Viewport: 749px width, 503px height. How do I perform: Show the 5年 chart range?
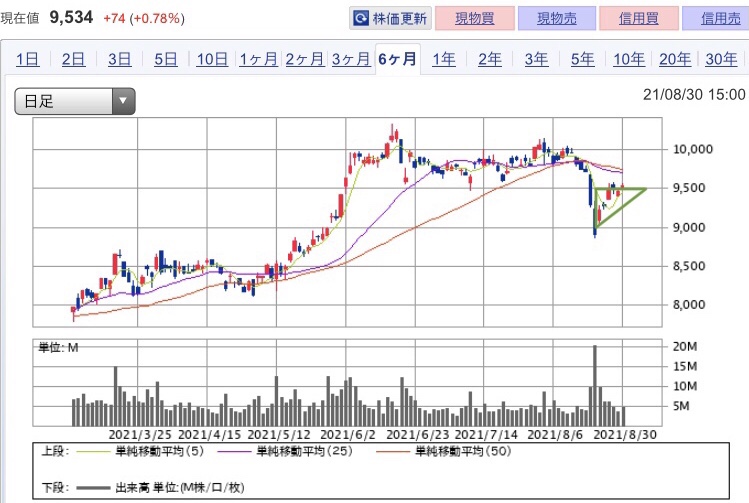click(583, 59)
